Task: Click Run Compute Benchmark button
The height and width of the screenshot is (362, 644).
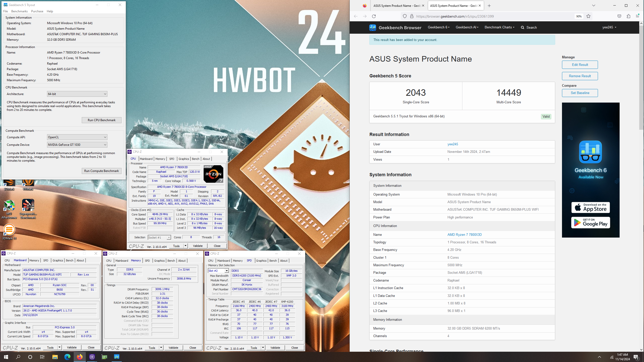Action: [101, 171]
